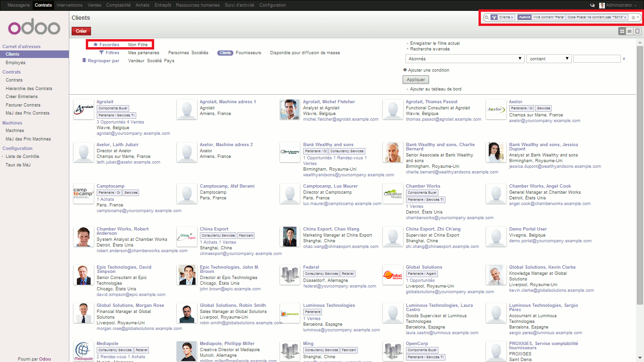Delete the Abonnés condition row with x
The height and width of the screenshot is (362, 644).
coord(624,59)
